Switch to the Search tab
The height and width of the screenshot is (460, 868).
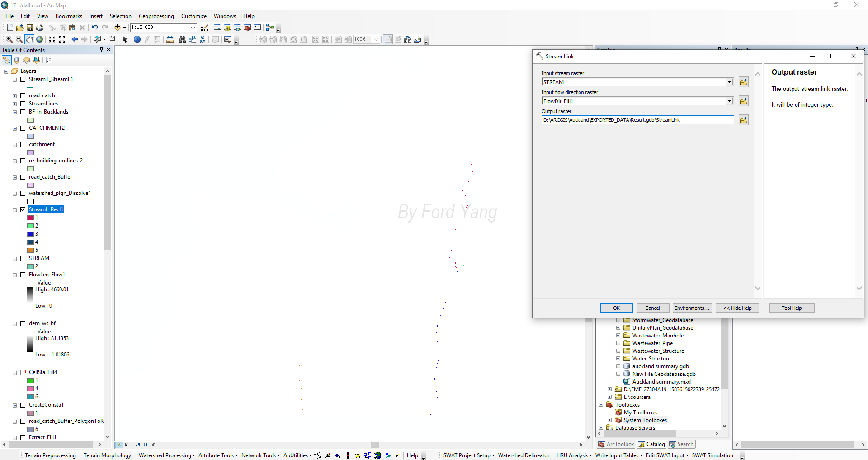[x=681, y=444]
